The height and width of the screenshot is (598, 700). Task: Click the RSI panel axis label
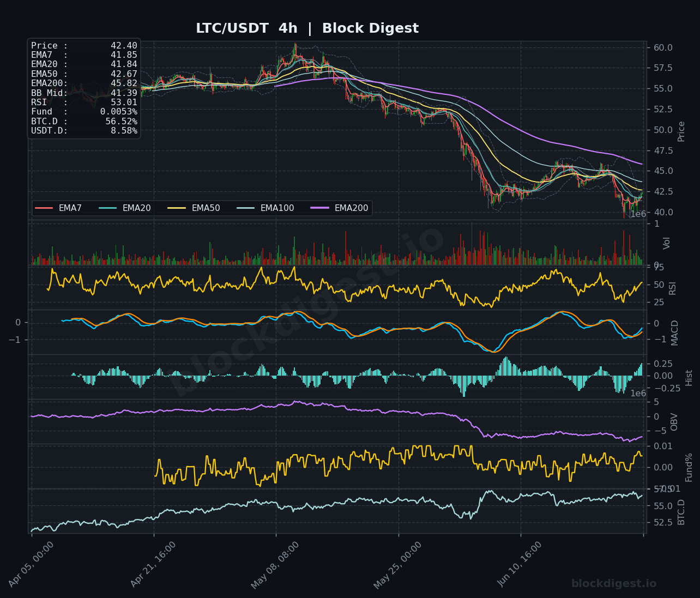[x=673, y=288]
